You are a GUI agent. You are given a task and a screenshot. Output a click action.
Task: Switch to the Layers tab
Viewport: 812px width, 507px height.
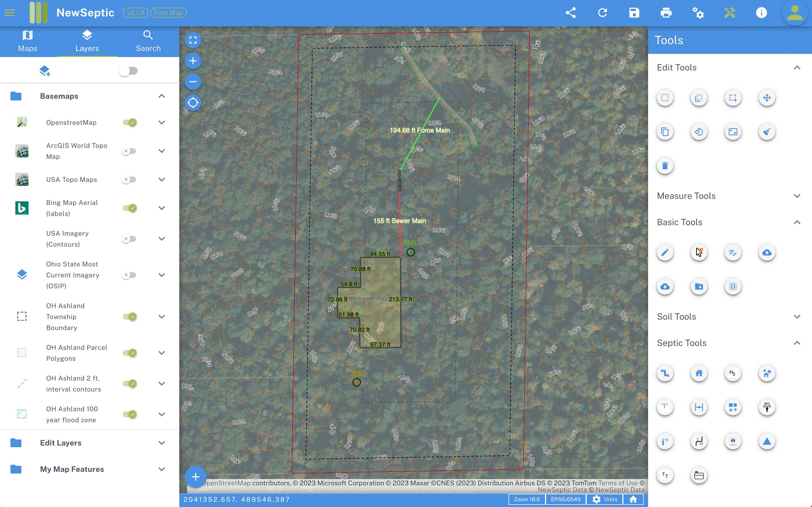[x=87, y=42]
